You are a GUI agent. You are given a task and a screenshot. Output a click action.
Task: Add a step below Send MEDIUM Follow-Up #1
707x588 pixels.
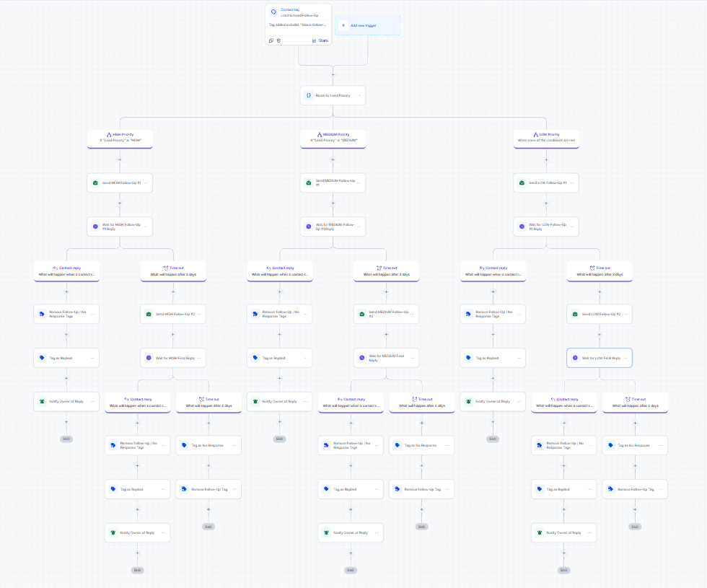tap(333, 203)
